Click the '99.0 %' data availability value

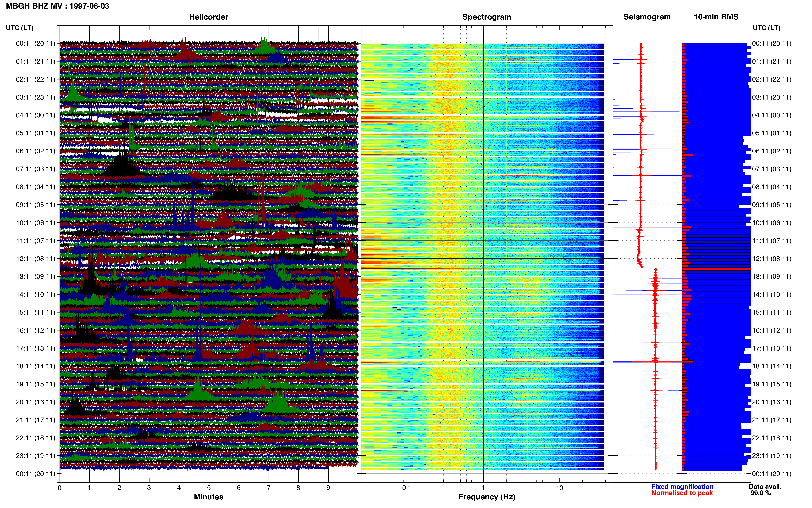coord(761,493)
